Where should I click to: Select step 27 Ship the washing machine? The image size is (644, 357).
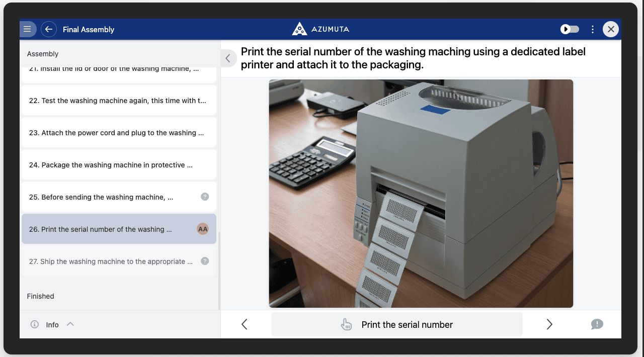pyautogui.click(x=111, y=261)
